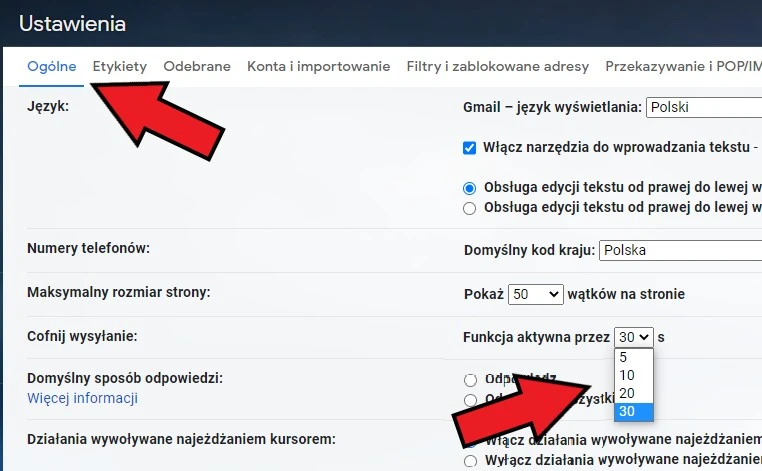
Task: Toggle the Włącz narzędzia do wprowadzania tekstu checkbox
Action: (470, 147)
